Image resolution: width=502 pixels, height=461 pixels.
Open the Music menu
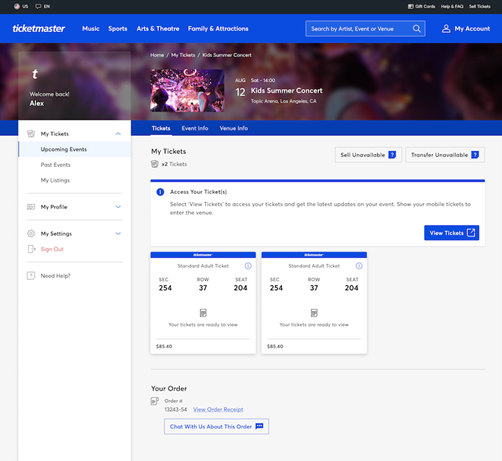point(91,29)
